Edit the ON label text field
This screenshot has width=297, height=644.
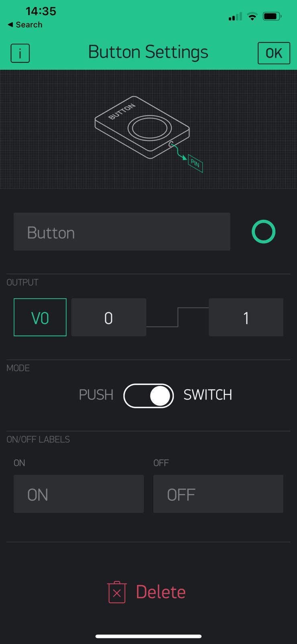tap(79, 494)
